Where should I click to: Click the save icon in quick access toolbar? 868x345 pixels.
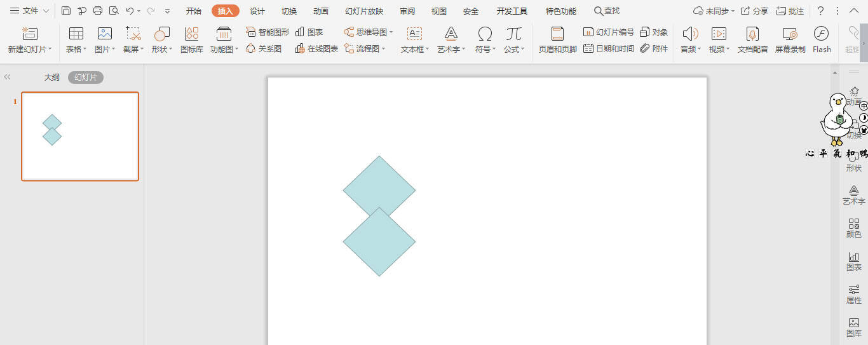click(66, 11)
